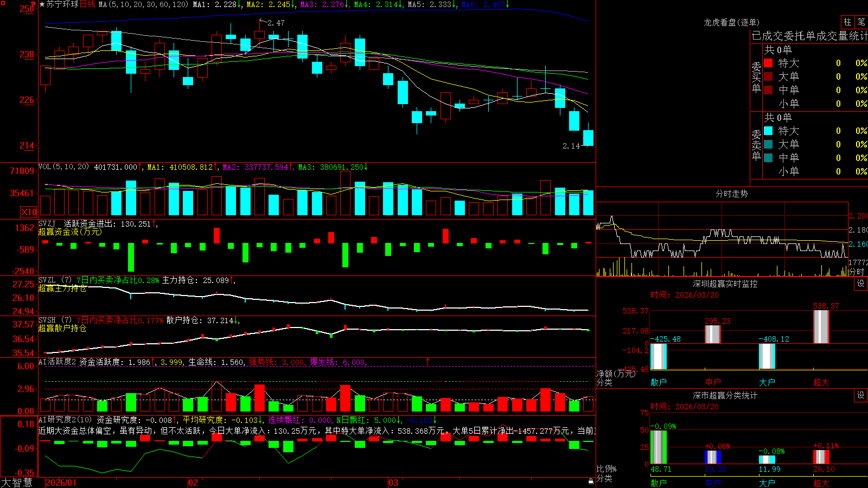Click the 大户 -408.12 bar in 实时监控
The image size is (868, 488).
[767, 356]
